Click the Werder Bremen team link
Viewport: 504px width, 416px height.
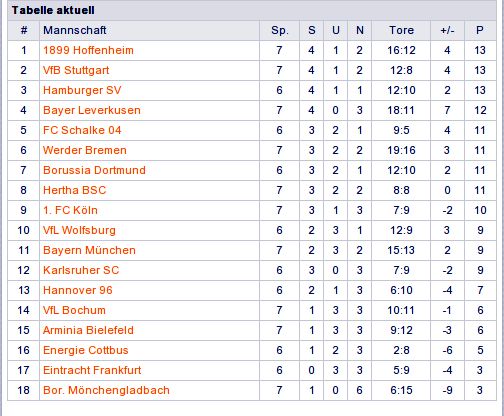pyautogui.click(x=85, y=150)
